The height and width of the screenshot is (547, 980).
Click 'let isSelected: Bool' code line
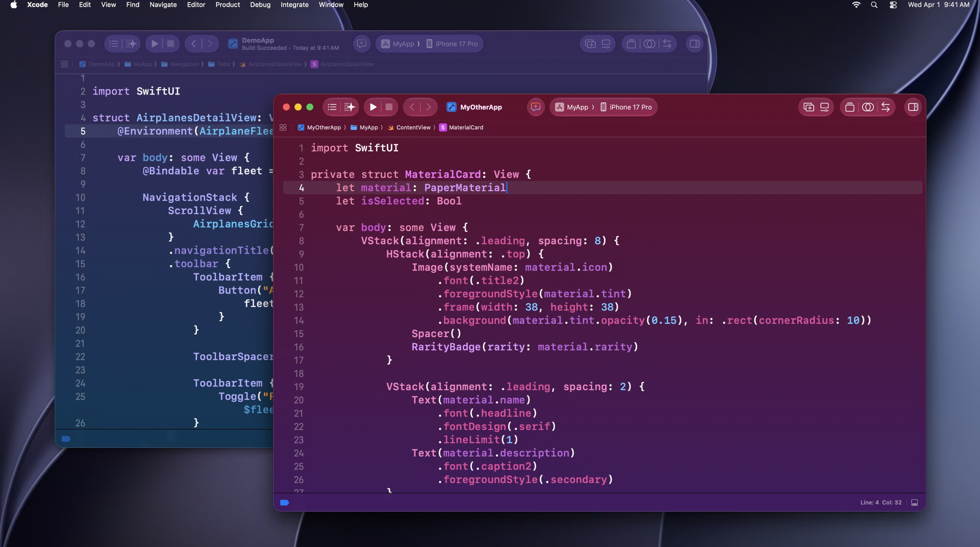pos(399,201)
